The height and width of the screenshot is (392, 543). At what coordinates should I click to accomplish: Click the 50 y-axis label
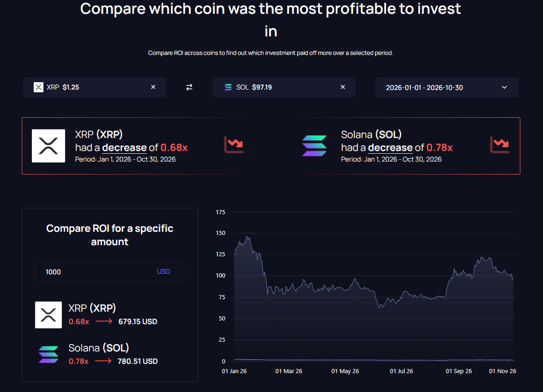click(x=222, y=319)
